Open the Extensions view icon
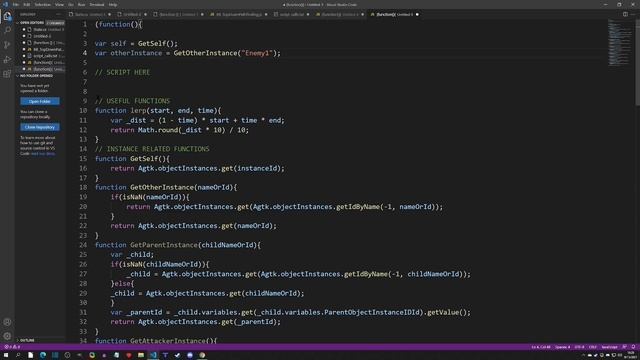The width and height of the screenshot is (640, 360). (7, 74)
